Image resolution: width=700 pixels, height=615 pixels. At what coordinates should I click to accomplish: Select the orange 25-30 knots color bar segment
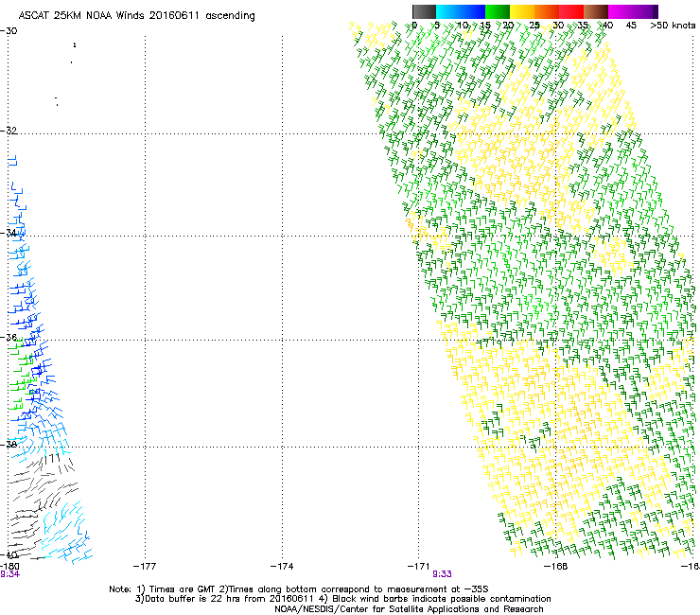pyautogui.click(x=547, y=11)
